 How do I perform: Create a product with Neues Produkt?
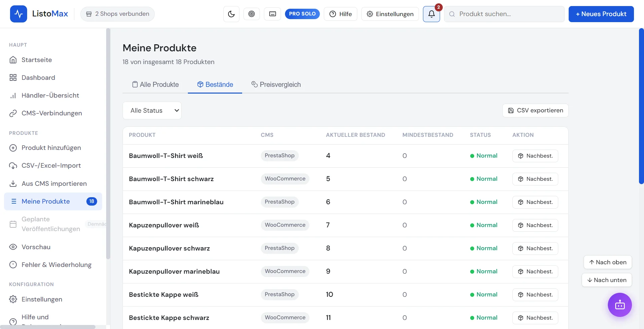[601, 14]
